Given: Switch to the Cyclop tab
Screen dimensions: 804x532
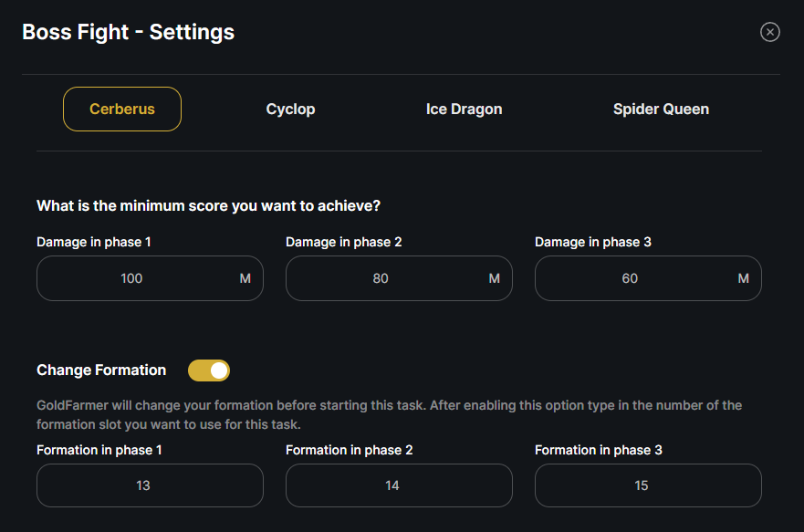Looking at the screenshot, I should tap(290, 110).
